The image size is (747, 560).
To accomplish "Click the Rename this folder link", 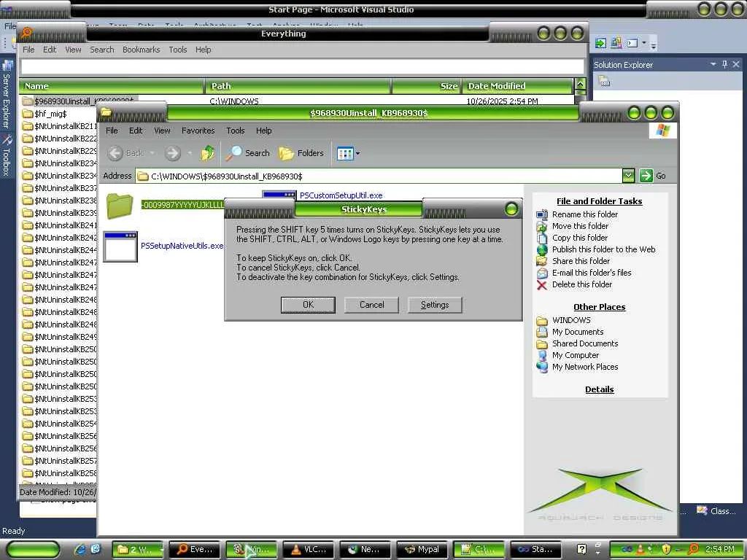I will point(585,214).
